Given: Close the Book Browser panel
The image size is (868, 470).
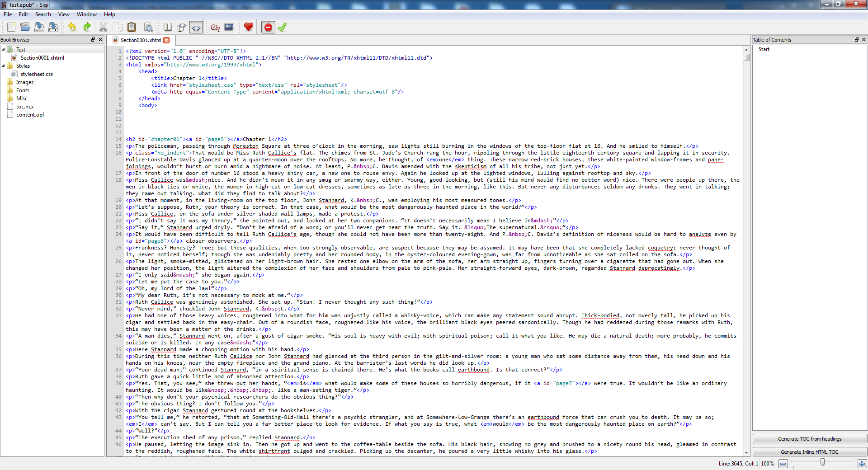Looking at the screenshot, I should pos(100,40).
